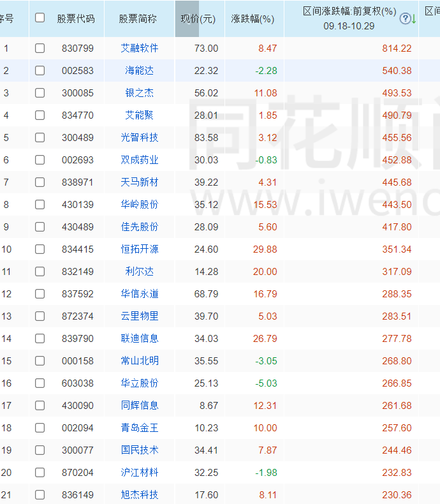Open the 联迪信息 link

[140, 339]
